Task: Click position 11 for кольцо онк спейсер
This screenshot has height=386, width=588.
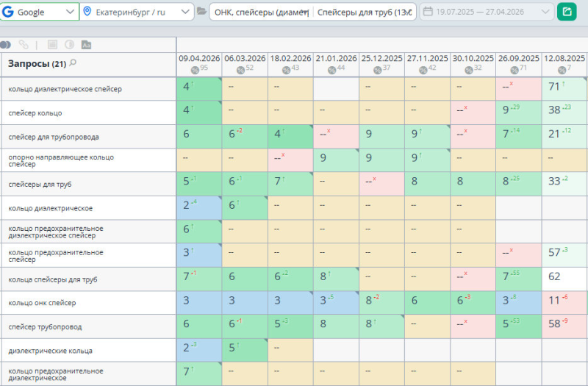Action: [564, 303]
